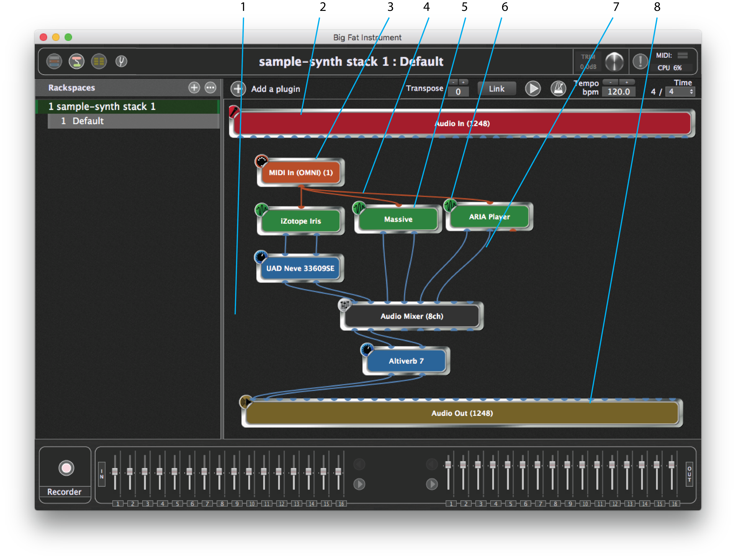Viewport: 736px width, 560px height.
Task: Switch to the wiring connections view icon
Action: 77,61
